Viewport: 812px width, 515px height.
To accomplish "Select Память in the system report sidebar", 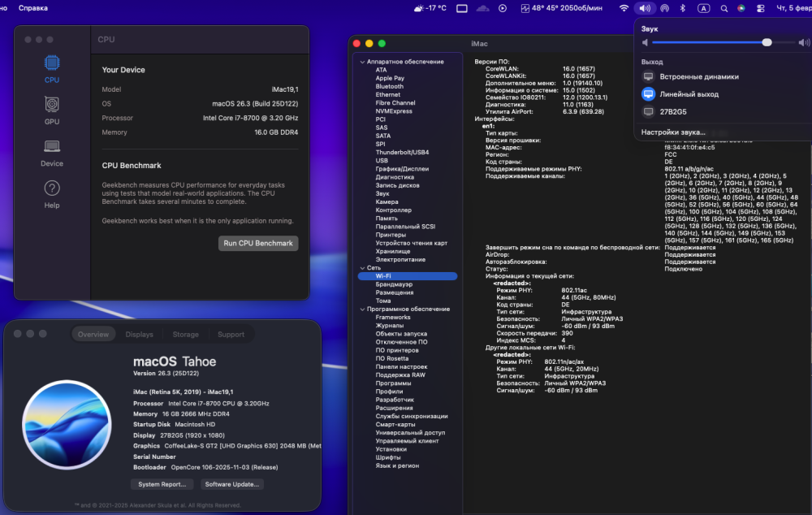I will pos(387,219).
